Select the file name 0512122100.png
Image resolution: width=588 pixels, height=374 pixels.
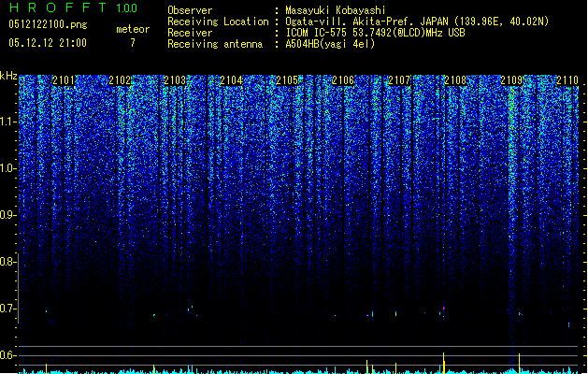[x=48, y=24]
